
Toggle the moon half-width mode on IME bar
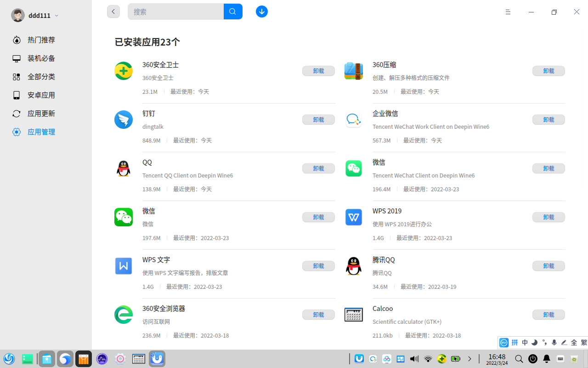click(535, 343)
